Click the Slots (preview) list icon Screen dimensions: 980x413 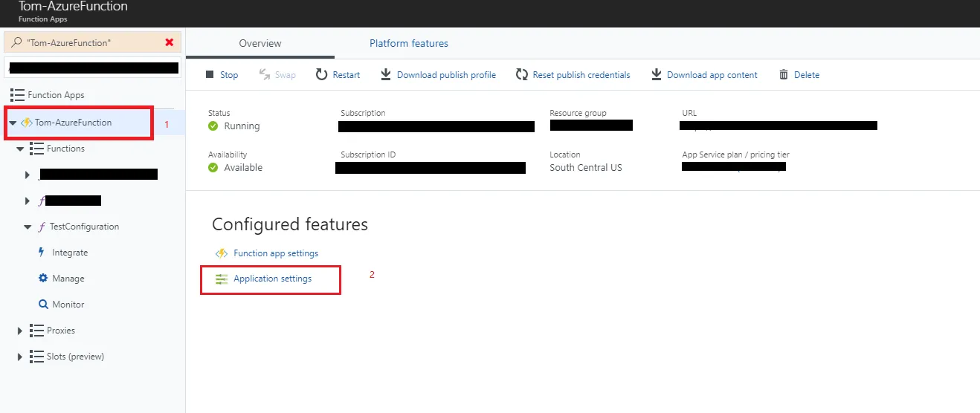point(36,357)
